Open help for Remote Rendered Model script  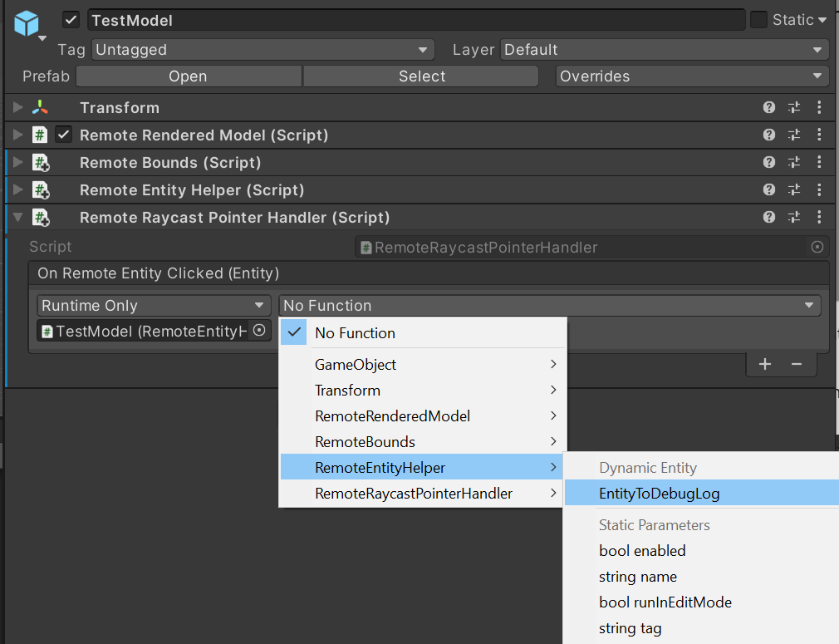click(769, 135)
